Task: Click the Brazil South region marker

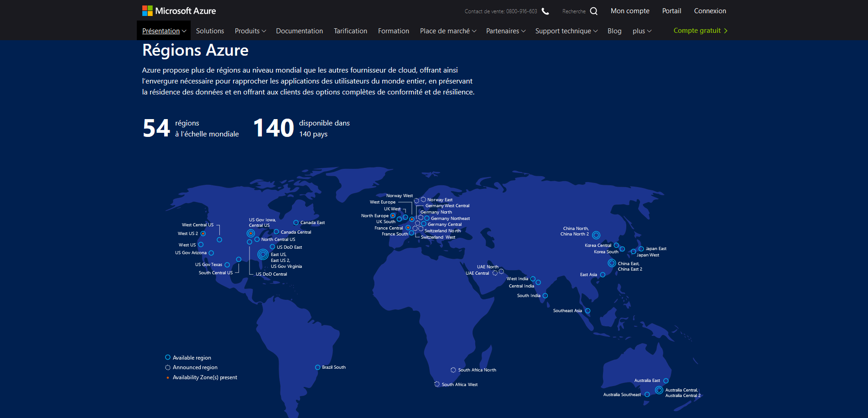Action: 317,367
